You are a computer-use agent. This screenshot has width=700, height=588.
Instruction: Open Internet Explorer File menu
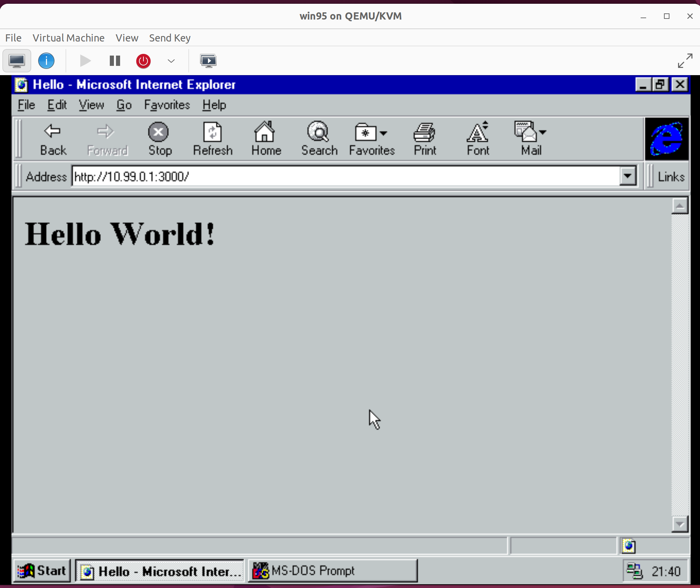(x=26, y=105)
